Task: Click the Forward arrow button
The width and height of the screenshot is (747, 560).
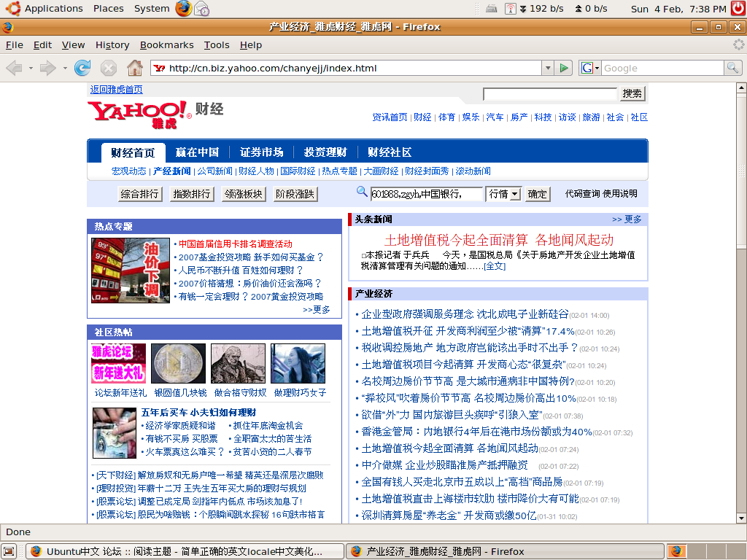Action: (x=47, y=68)
